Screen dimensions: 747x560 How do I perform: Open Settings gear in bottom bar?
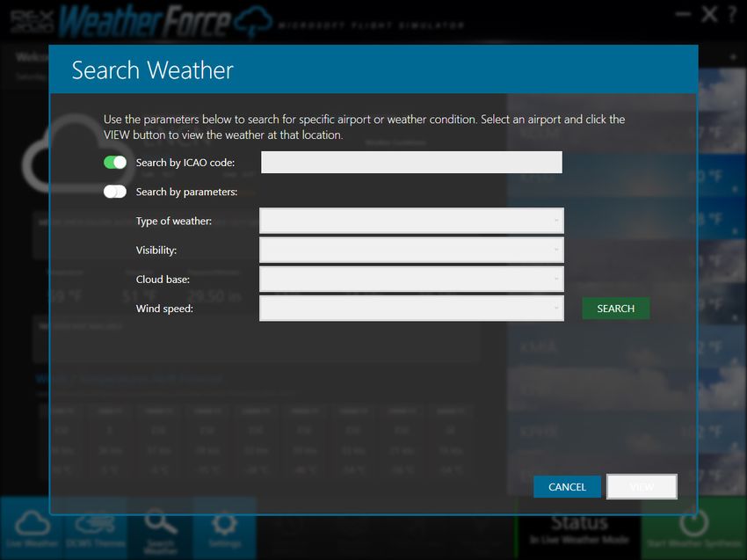pos(225,528)
